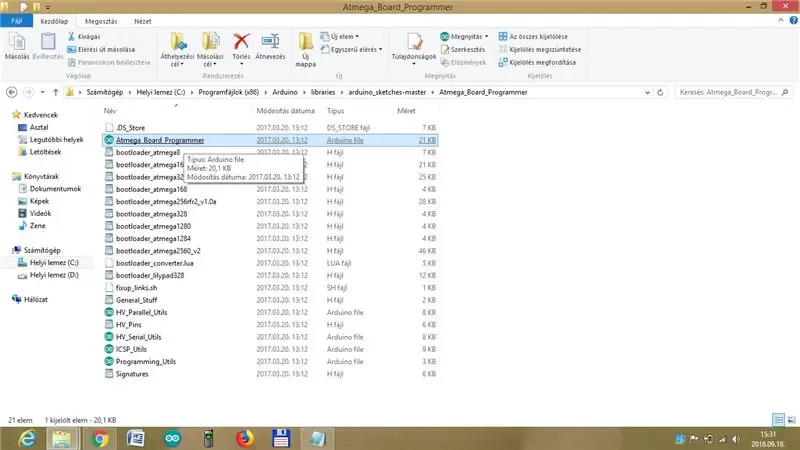Screen dimensions: 800x450
Task: Click the Kivágás (Cut) scissors icon
Action: tap(71, 37)
